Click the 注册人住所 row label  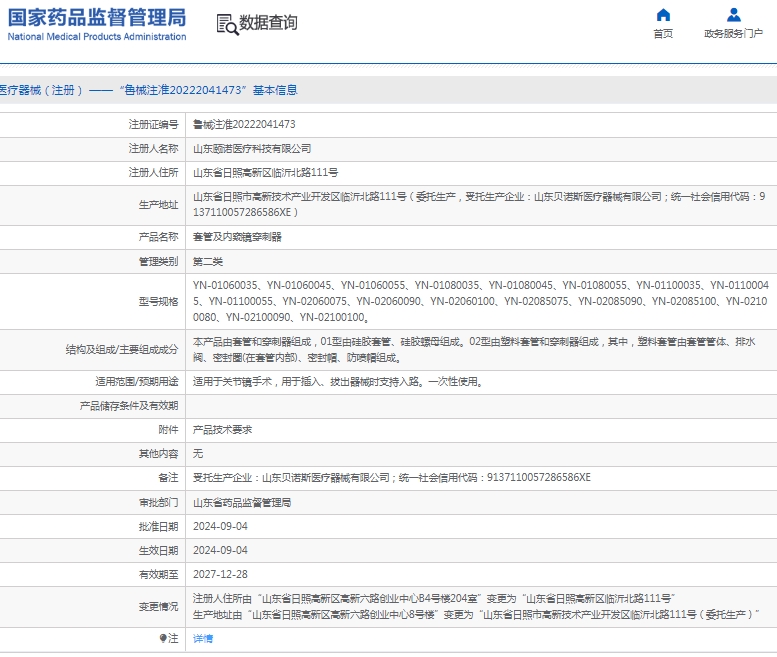pyautogui.click(x=153, y=172)
